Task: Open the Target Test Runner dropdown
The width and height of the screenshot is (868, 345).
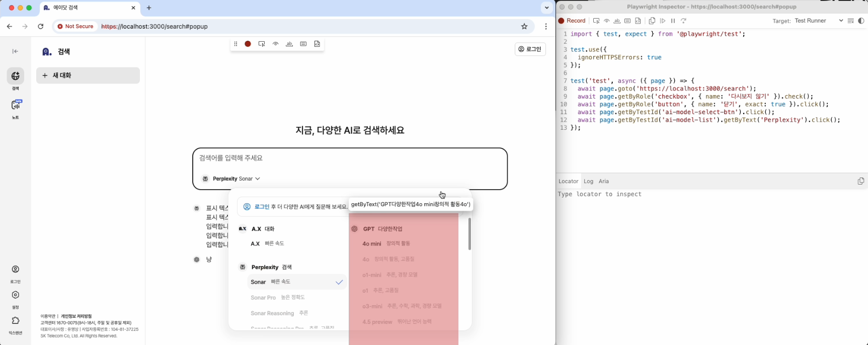Action: tap(819, 21)
